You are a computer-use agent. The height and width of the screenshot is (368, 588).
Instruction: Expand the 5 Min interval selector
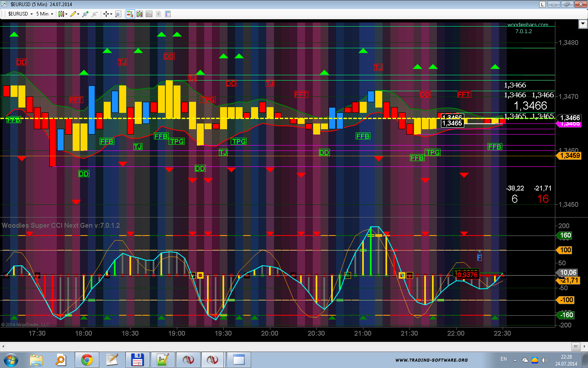tap(45, 14)
